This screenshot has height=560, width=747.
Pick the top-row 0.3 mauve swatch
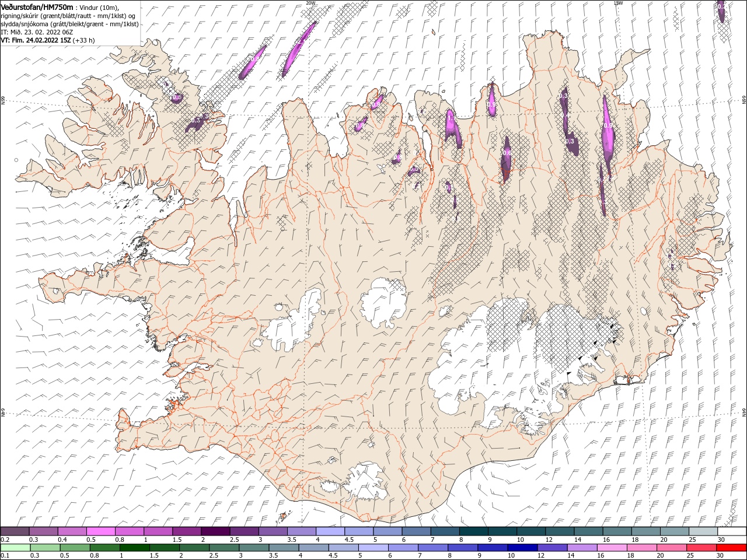tap(43, 531)
